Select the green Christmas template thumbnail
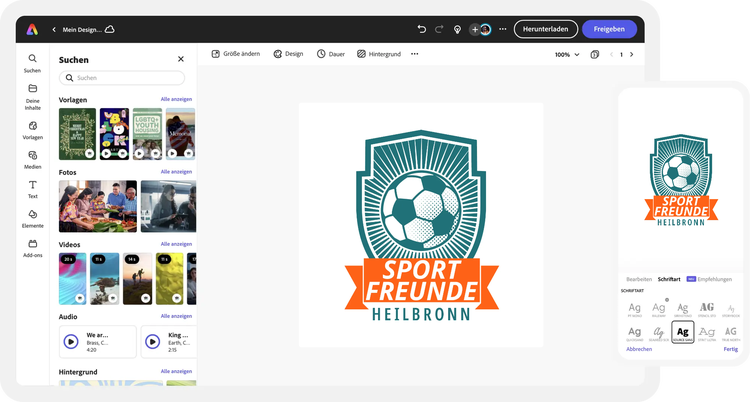The image size is (750, 402). 77,134
